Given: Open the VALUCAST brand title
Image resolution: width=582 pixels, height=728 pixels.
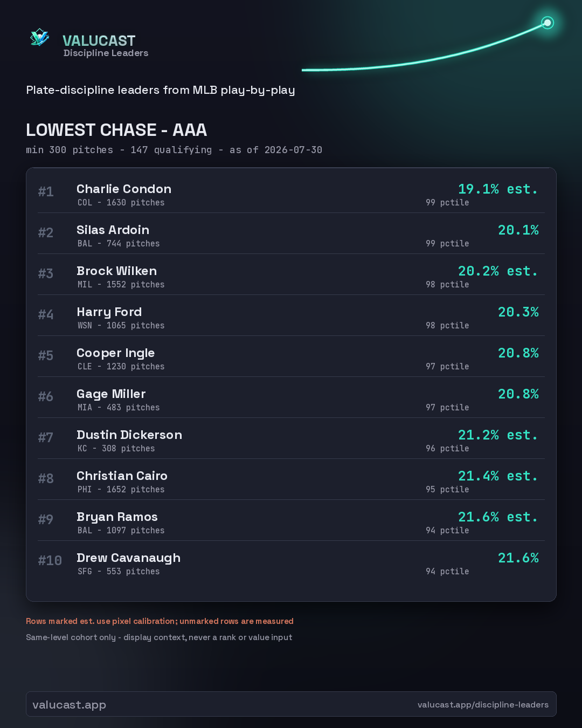Looking at the screenshot, I should [99, 40].
